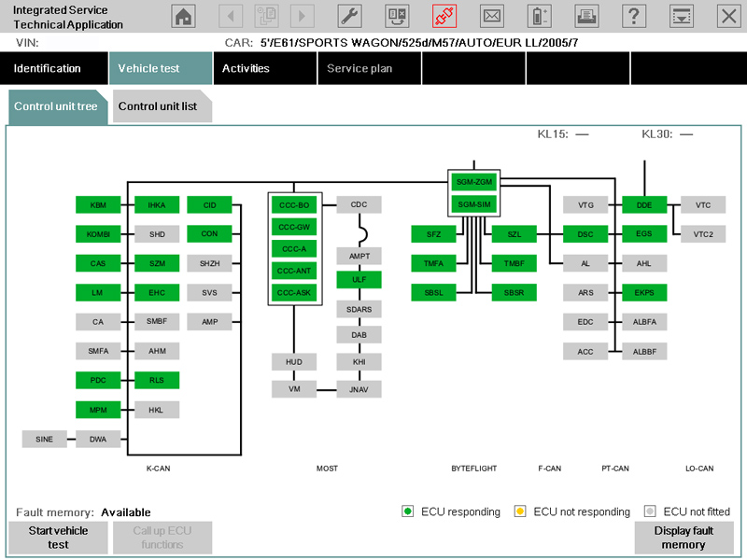
Task: Select the CON control unit
Action: click(x=209, y=234)
